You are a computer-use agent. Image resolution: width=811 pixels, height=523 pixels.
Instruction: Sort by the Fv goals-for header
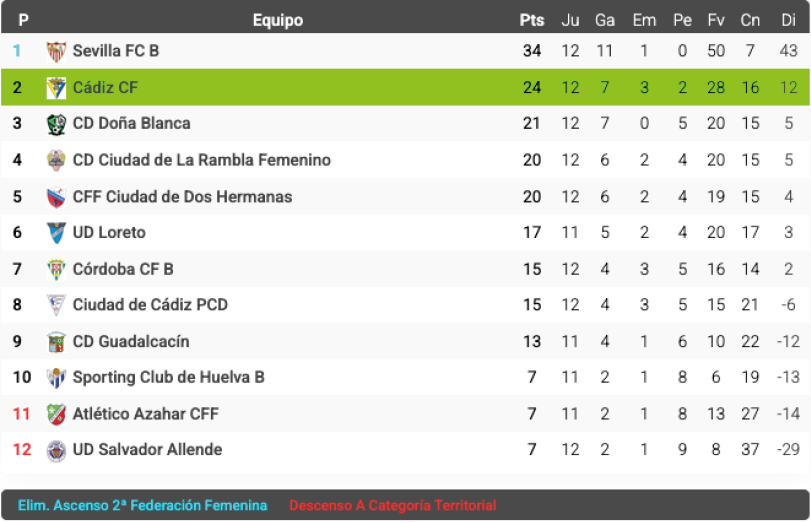(x=715, y=20)
